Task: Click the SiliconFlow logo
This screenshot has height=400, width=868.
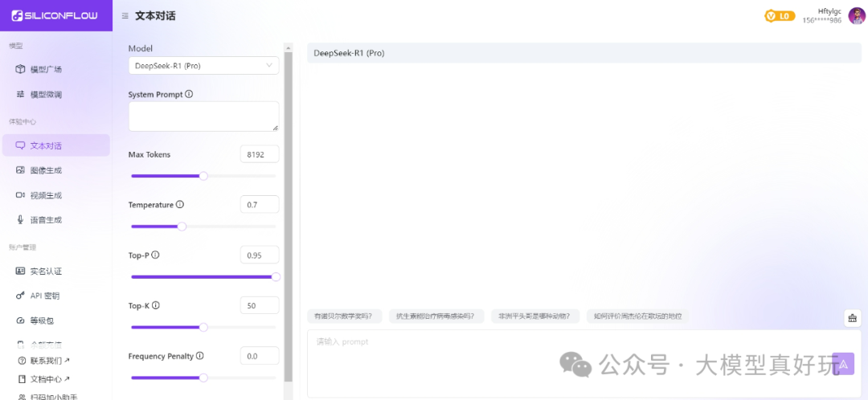Action: [x=55, y=15]
